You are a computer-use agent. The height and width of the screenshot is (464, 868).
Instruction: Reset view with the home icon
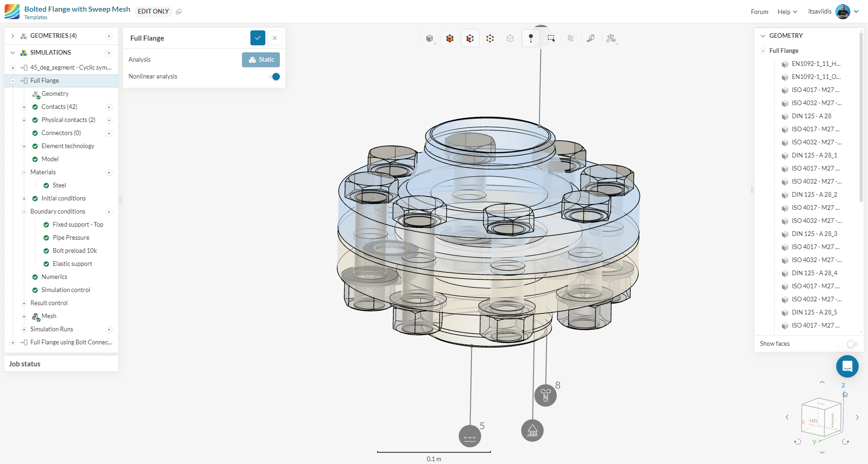pos(845,394)
